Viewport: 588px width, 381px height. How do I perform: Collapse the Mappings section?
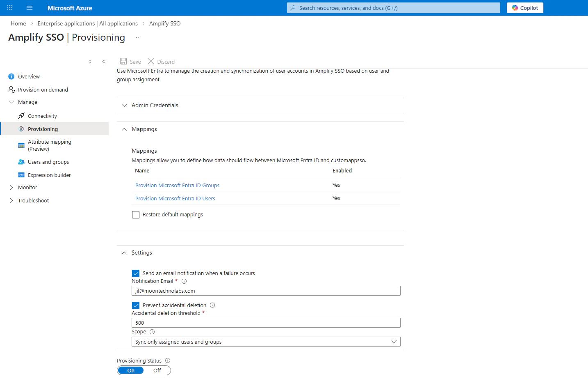coord(260,129)
